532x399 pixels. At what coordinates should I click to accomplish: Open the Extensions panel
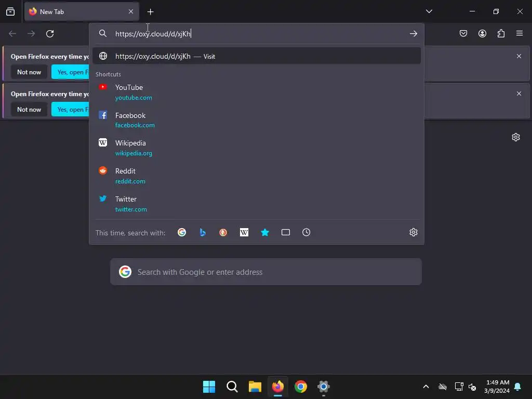[501, 33]
